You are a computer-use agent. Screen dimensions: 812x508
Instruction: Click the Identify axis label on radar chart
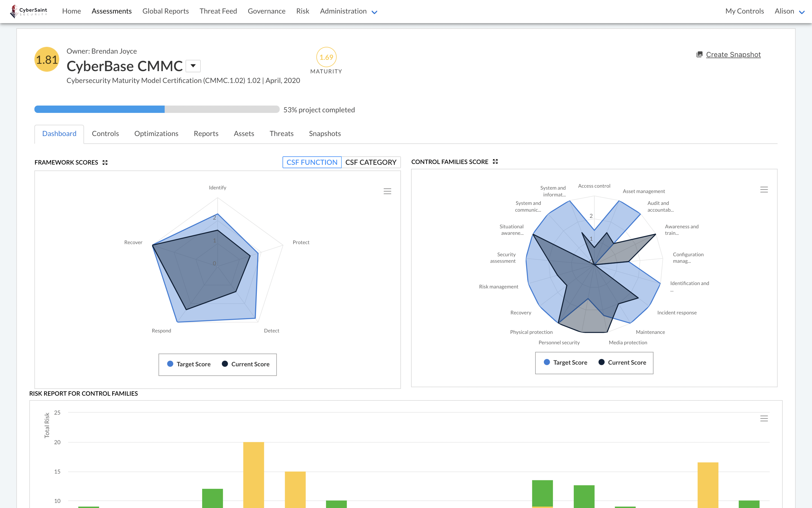tap(217, 187)
